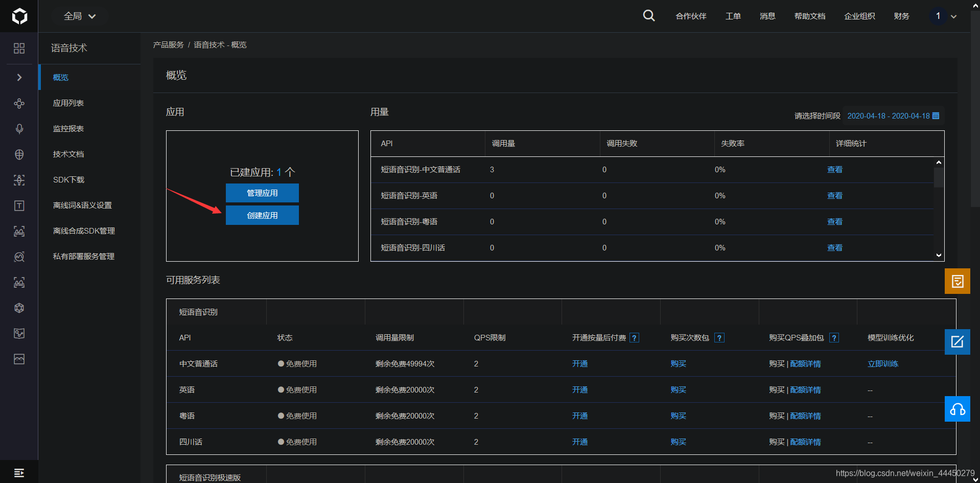This screenshot has height=483, width=980.
Task: Select the globe icon in sidebar
Action: (x=19, y=154)
